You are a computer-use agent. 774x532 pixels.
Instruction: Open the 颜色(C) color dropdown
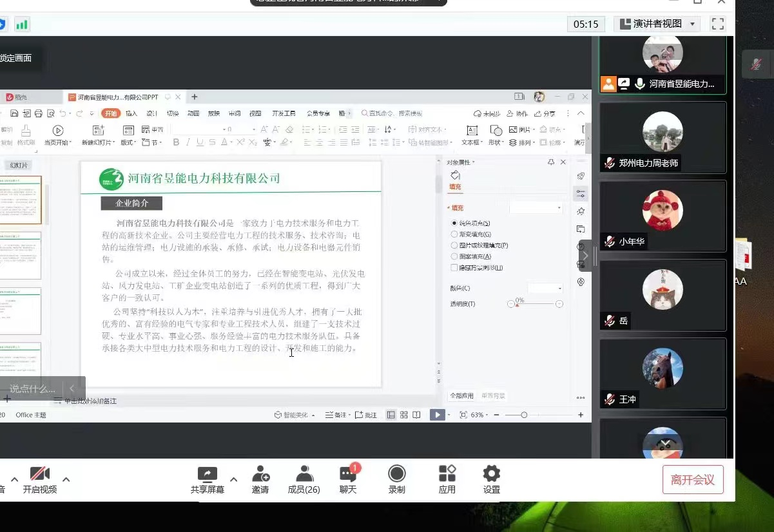545,288
